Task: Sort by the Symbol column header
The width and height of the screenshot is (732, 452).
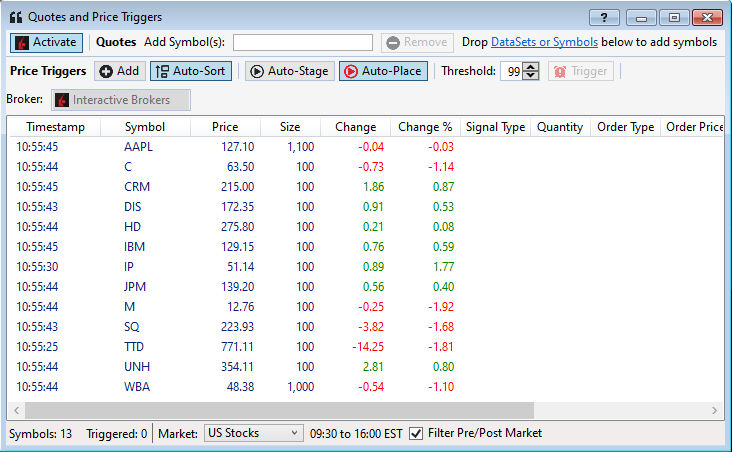Action: click(145, 127)
